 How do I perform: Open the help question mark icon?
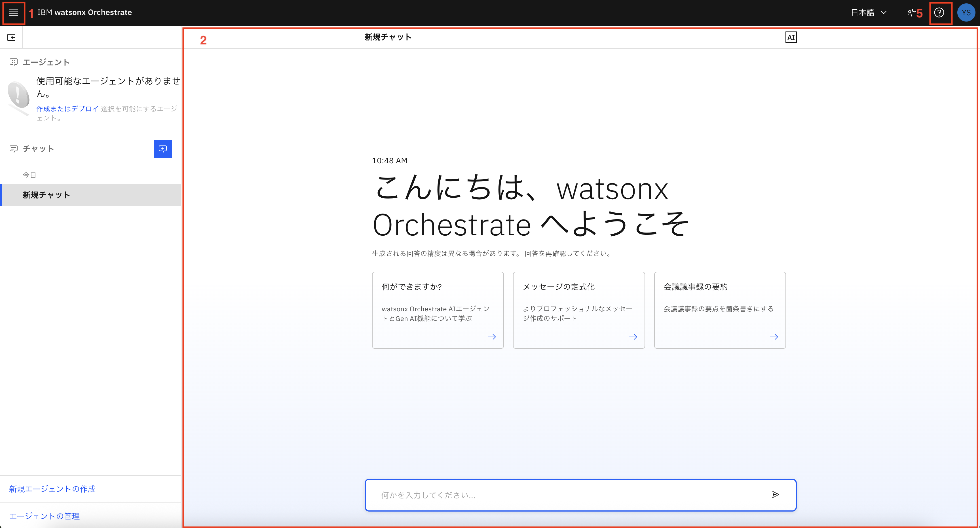939,12
